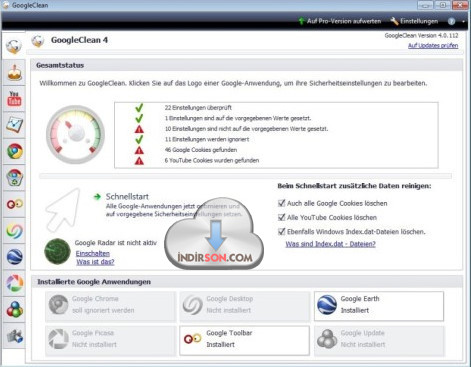The image size is (471, 367).
Task: Select the Google Update application tile
Action: click(x=379, y=341)
